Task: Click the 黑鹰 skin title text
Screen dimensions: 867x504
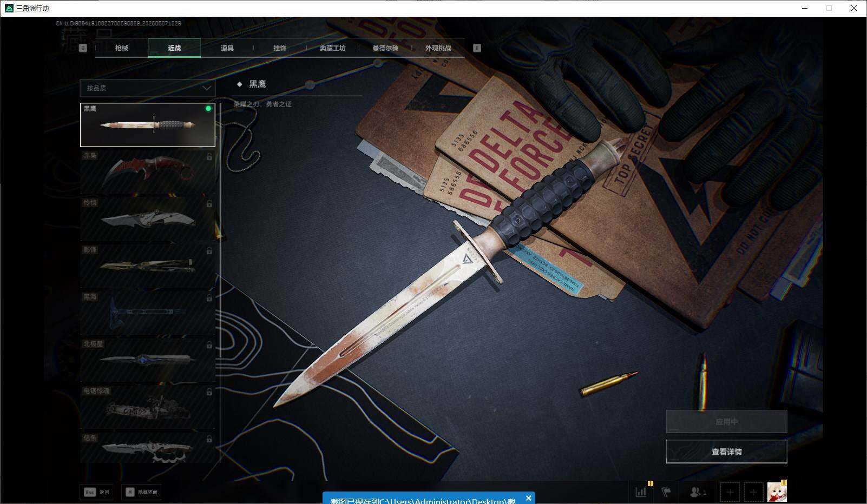Action: tap(257, 84)
